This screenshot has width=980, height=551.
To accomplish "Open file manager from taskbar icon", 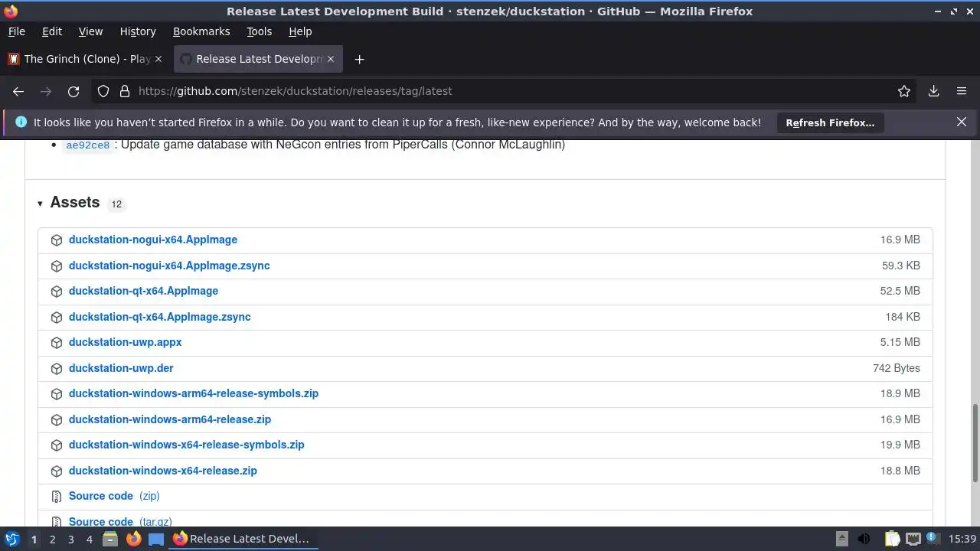I will click(110, 539).
